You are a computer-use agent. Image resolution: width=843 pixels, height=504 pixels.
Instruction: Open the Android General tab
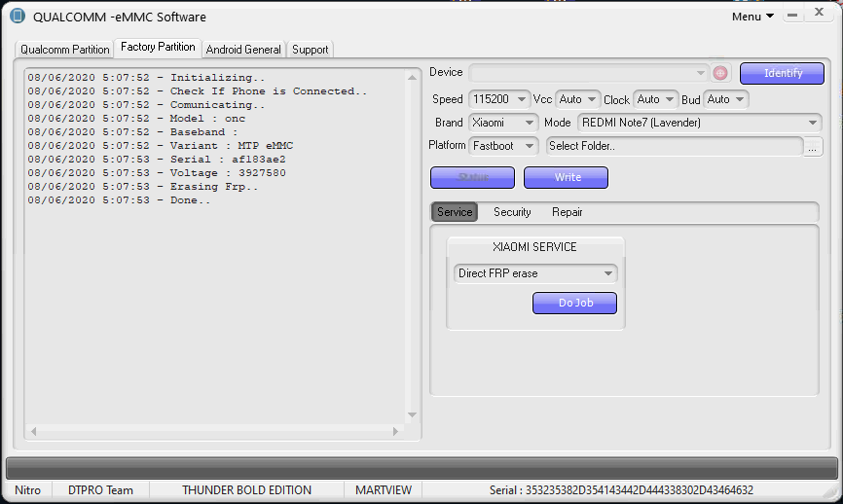coord(243,50)
